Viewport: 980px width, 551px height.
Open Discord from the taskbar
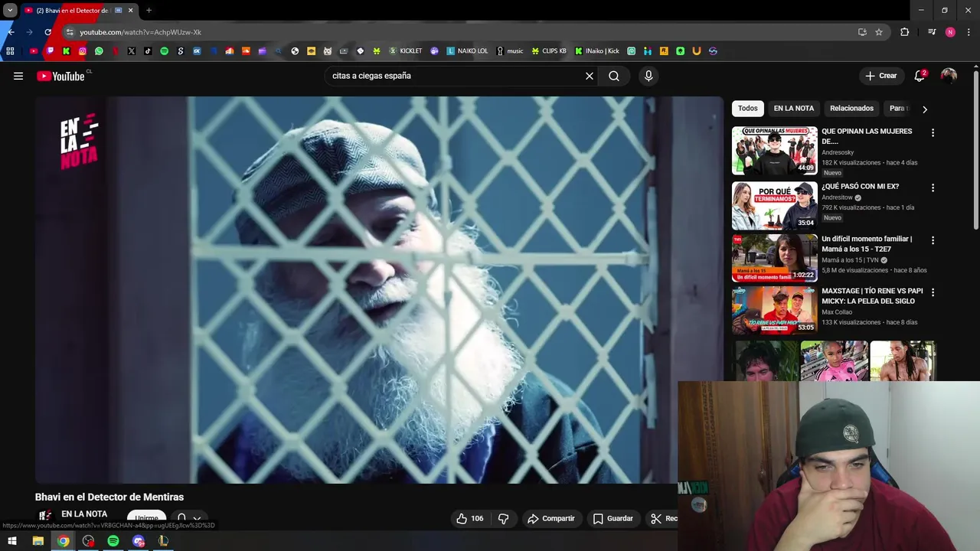(x=139, y=541)
